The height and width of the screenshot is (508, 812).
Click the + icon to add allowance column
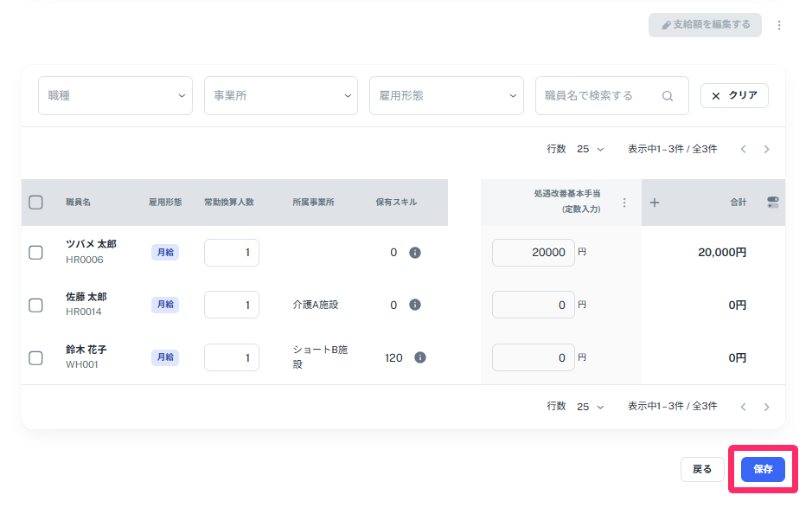(655, 202)
